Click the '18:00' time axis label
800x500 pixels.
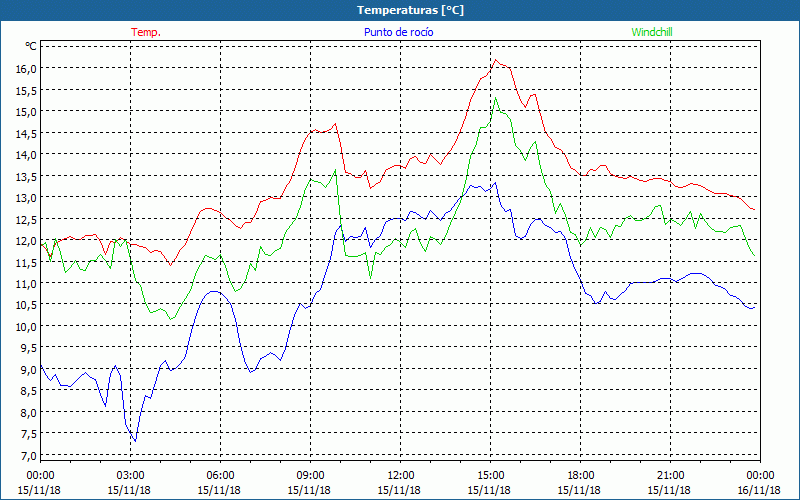581,475
